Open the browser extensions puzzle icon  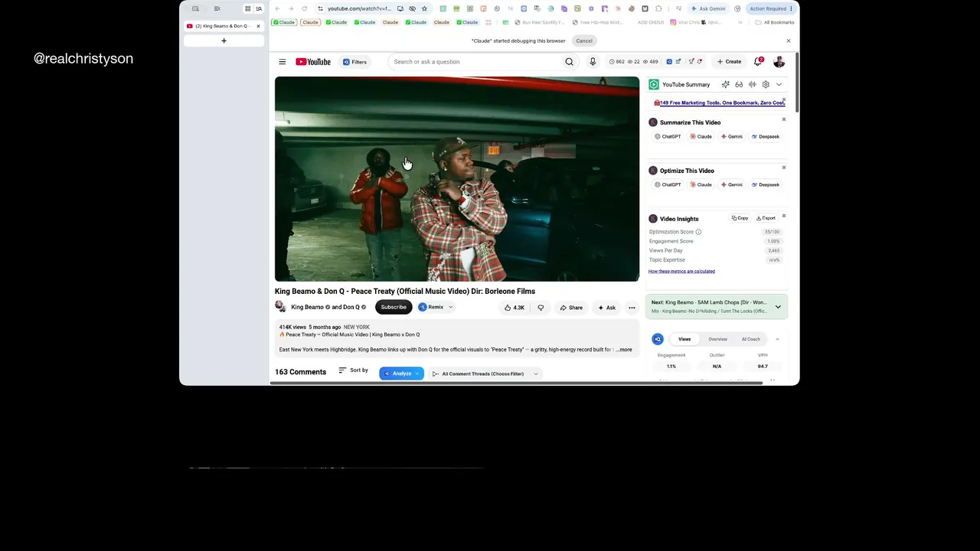(x=658, y=8)
